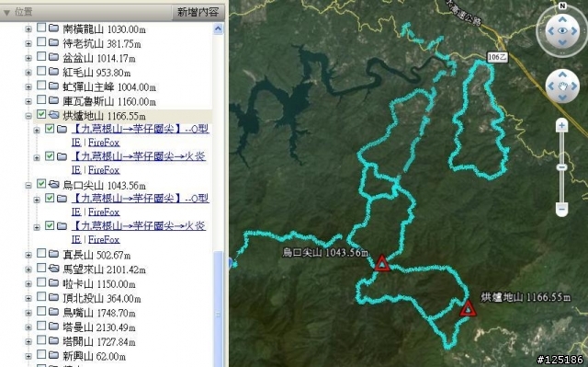
Task: Select the 塔開山 1727.84m entry
Action: [x=99, y=342]
